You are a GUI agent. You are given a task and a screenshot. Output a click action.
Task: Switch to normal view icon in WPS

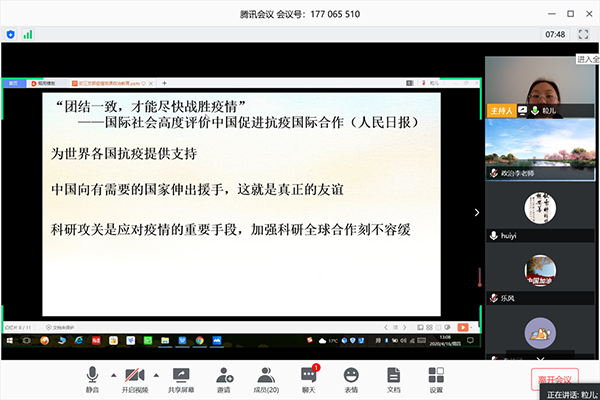[x=420, y=327]
